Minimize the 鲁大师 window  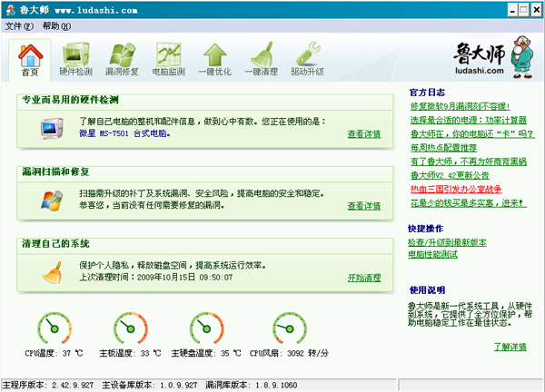tap(512, 10)
